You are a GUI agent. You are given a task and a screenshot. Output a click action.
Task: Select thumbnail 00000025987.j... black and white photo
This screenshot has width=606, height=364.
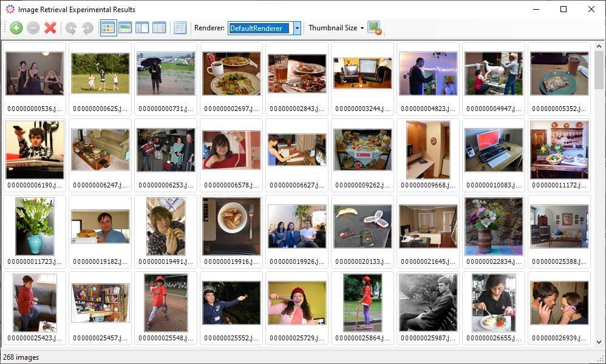pyautogui.click(x=428, y=303)
